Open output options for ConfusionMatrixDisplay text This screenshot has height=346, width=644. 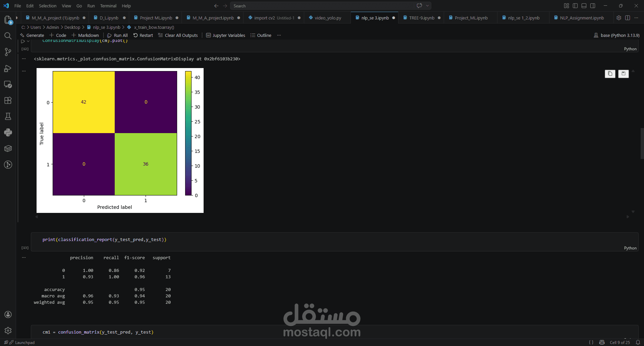point(24,59)
